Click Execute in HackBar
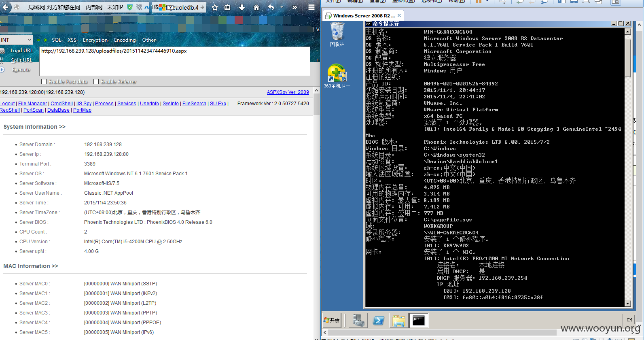 pos(21,70)
